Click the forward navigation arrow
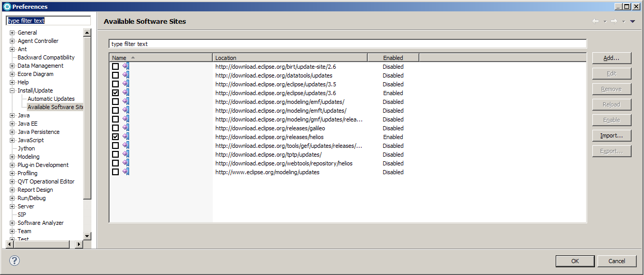 pos(614,21)
